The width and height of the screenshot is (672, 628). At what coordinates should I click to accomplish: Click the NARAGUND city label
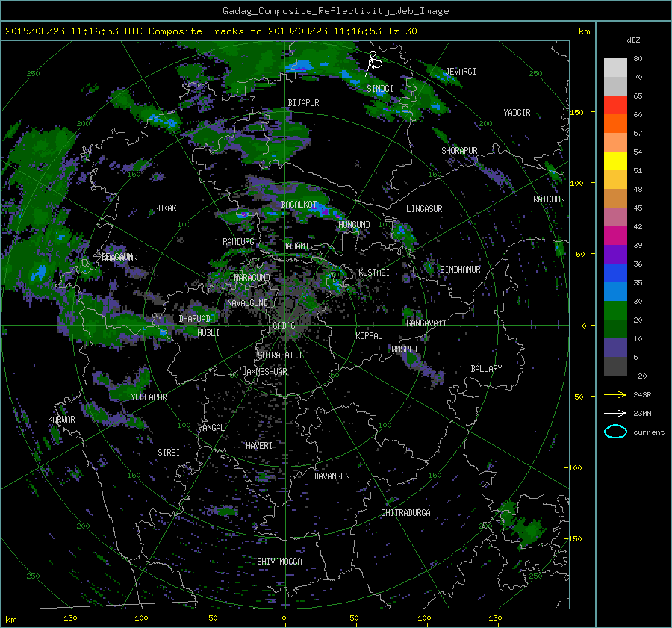[x=252, y=277]
